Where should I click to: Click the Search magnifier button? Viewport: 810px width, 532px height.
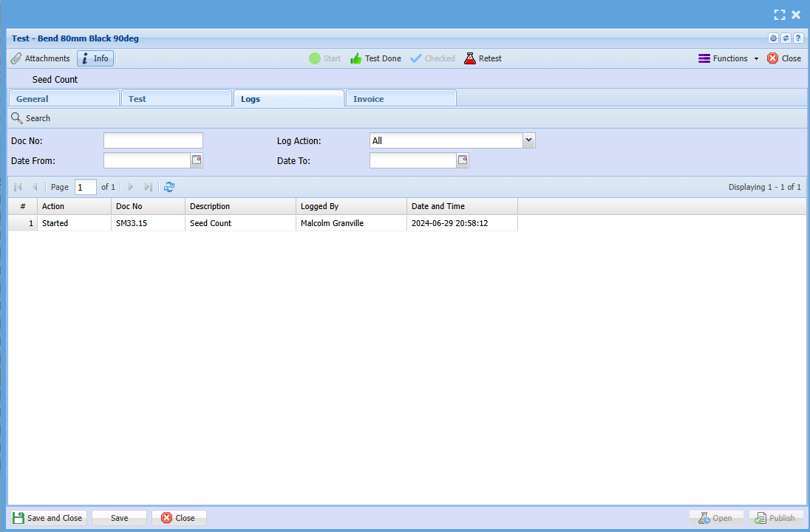pyautogui.click(x=30, y=118)
